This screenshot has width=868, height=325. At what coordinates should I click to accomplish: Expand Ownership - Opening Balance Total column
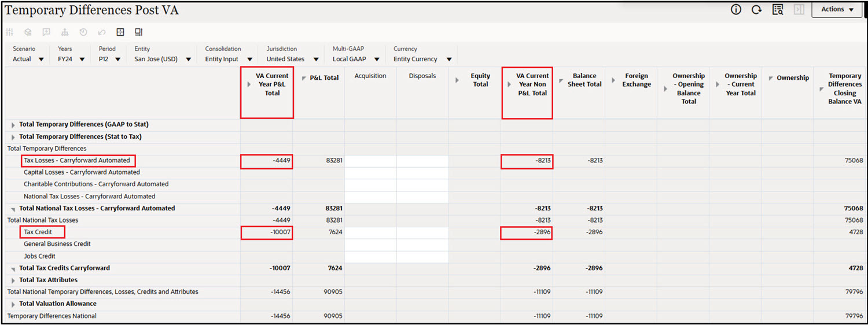click(666, 88)
